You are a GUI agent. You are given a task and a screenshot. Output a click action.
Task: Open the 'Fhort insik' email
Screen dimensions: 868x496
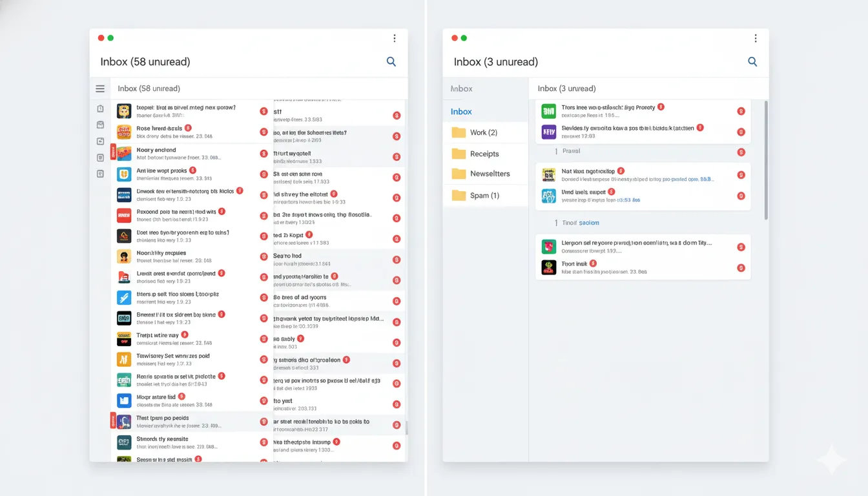coord(643,267)
